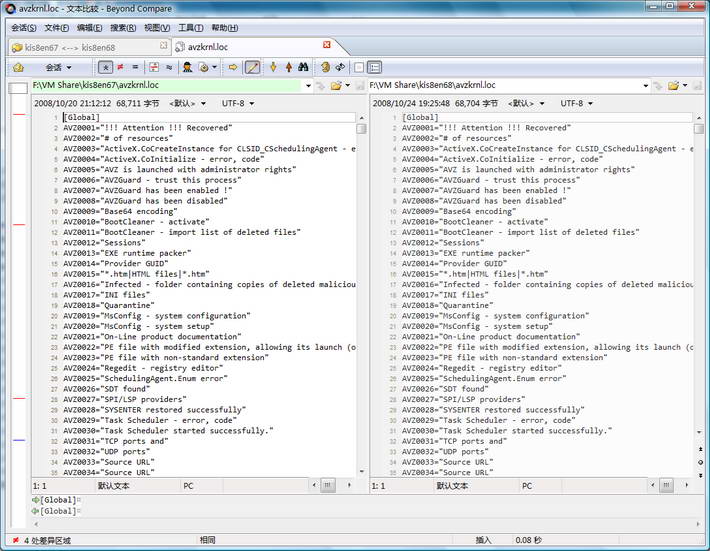Click the Copy to Right arrow icon
Image resolution: width=710 pixels, height=551 pixels.
(x=233, y=67)
